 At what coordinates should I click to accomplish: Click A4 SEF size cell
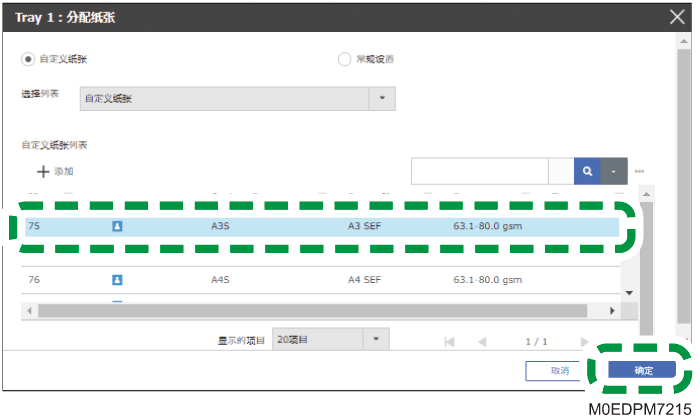364,280
